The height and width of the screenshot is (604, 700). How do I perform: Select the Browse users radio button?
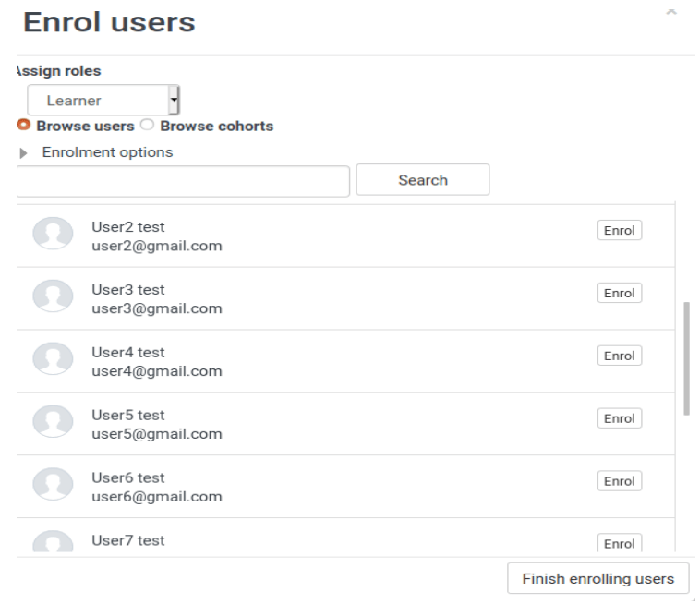24,125
